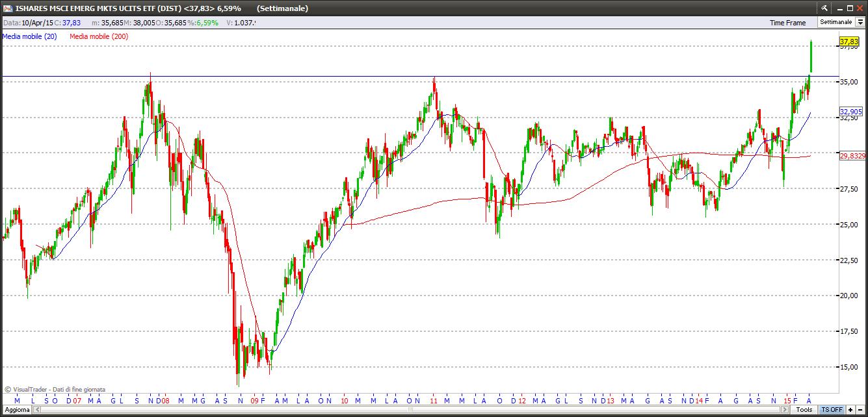868x417 pixels.
Task: Select the Media mobile (20) indicator label
Action: tap(30, 36)
